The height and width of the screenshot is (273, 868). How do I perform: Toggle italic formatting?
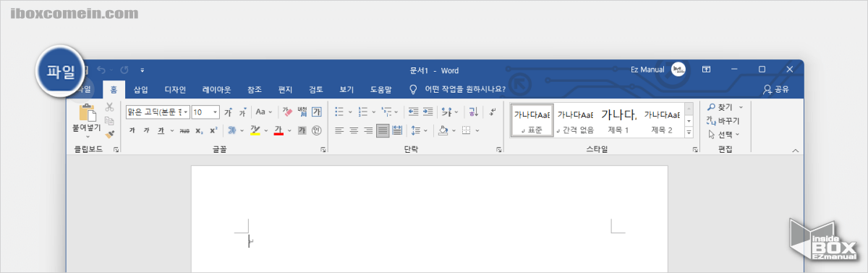(x=146, y=130)
